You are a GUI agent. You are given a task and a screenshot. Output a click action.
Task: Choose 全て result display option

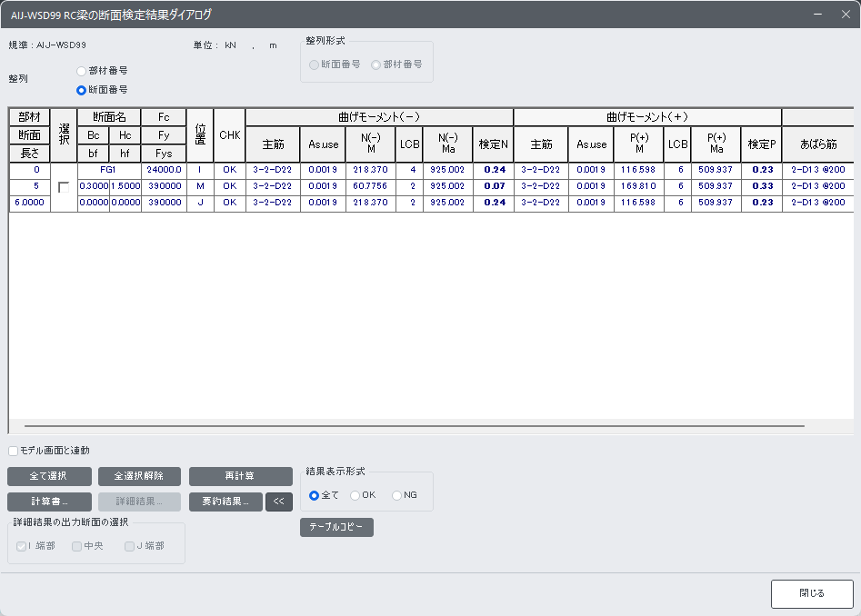(x=314, y=495)
